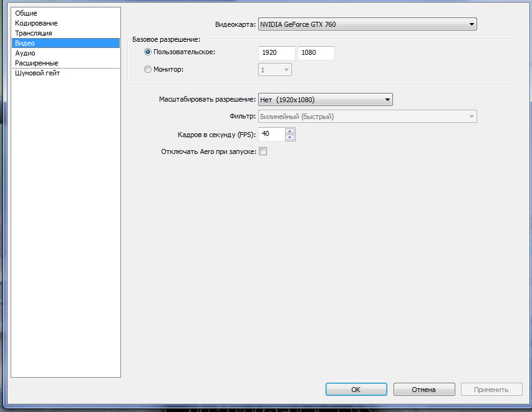Click the Применить button
The image size is (532, 412).
491,390
